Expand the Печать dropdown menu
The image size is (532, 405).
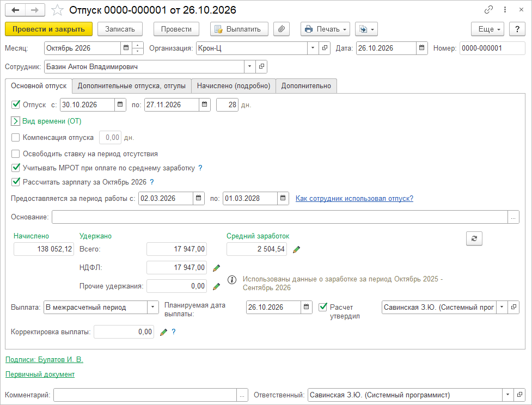[325, 29]
